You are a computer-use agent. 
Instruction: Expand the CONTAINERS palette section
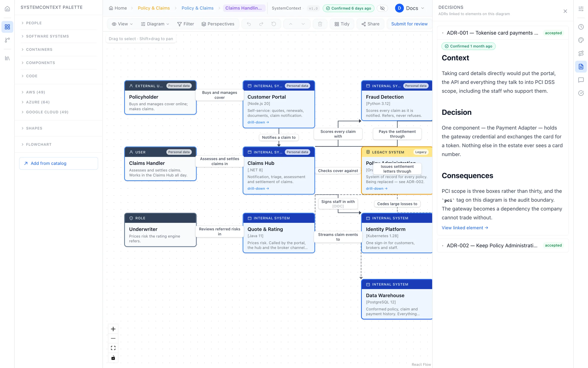point(59,50)
